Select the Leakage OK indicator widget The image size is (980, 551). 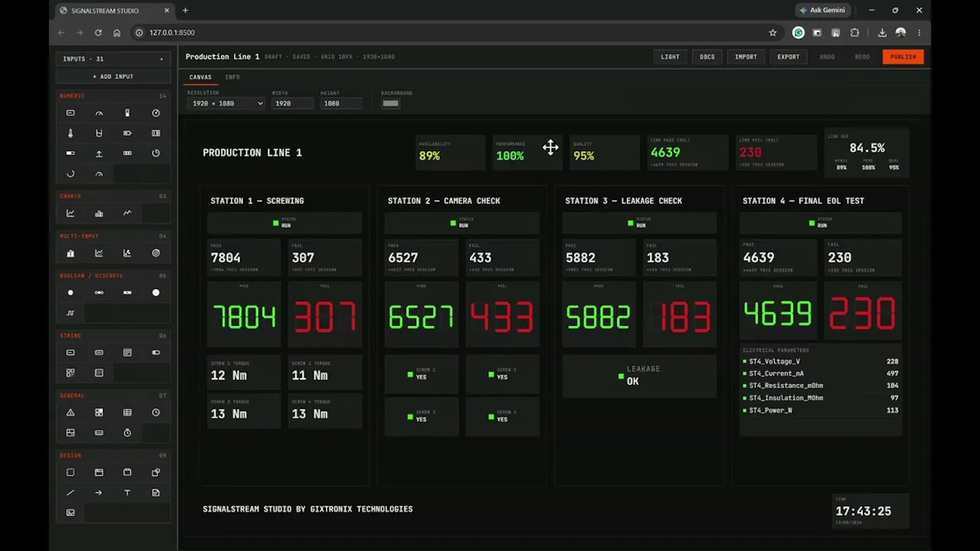(639, 375)
